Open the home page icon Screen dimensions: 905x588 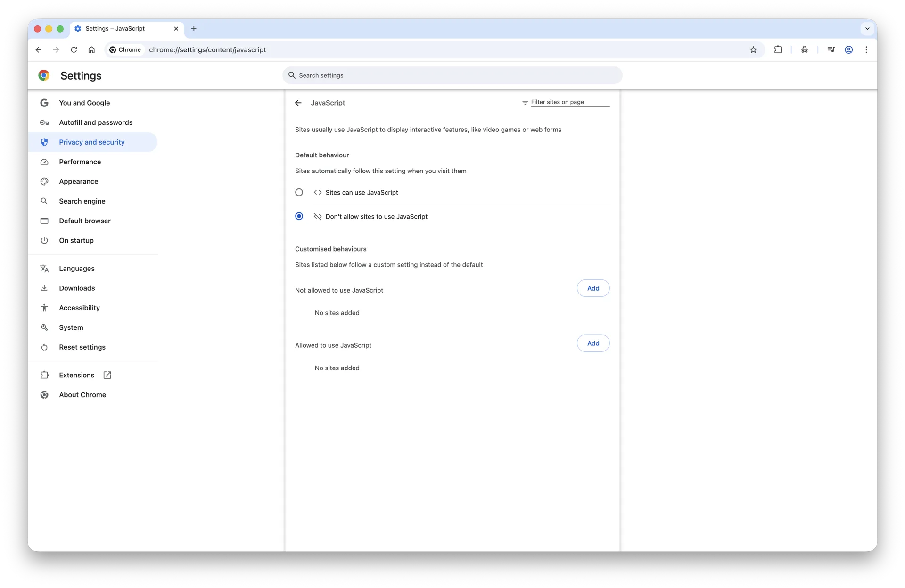tap(91, 49)
